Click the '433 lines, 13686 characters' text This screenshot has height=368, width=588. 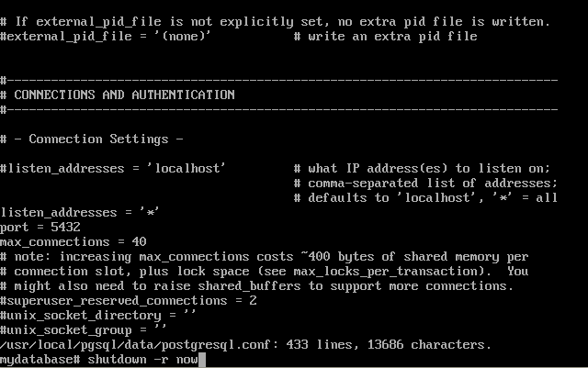coord(389,344)
